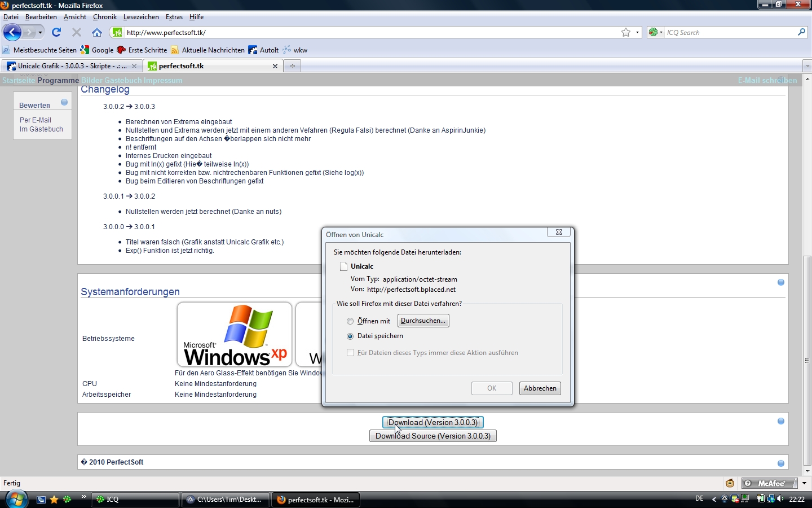The image size is (812, 508).
Task: Click the McAfee status bar icon
Action: coord(769,483)
